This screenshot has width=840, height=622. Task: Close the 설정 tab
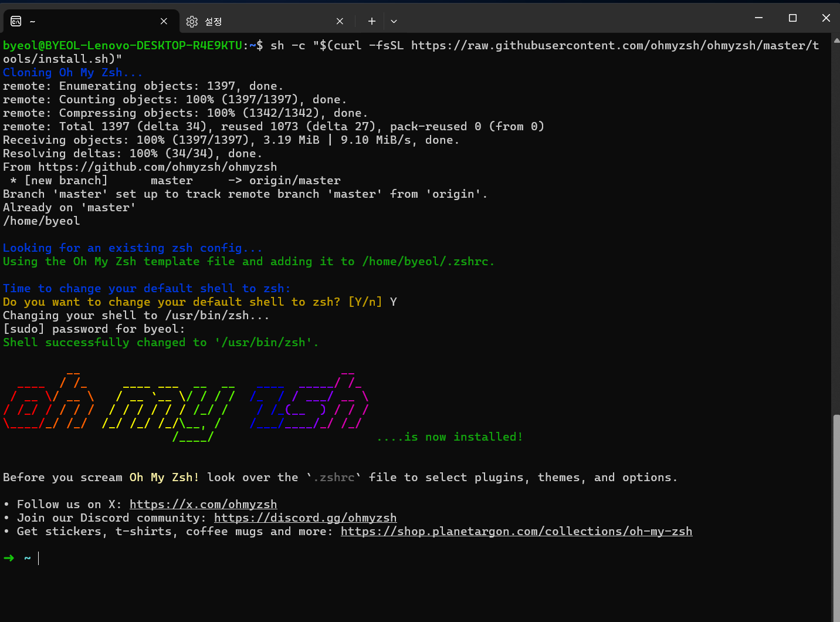(340, 21)
